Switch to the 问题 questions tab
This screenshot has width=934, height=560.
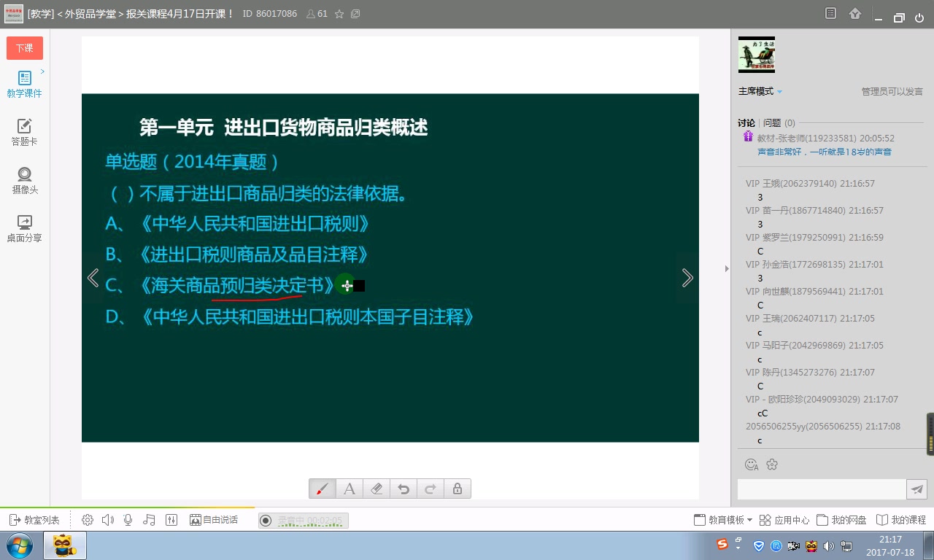pos(779,123)
